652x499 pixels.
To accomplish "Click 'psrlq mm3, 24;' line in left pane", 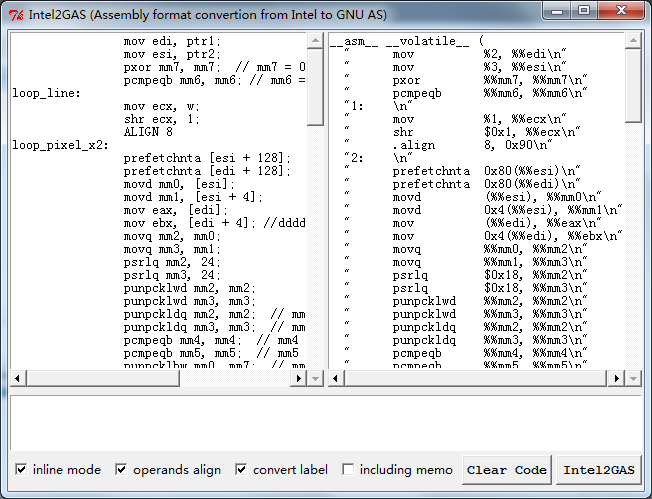I will pos(172,275).
